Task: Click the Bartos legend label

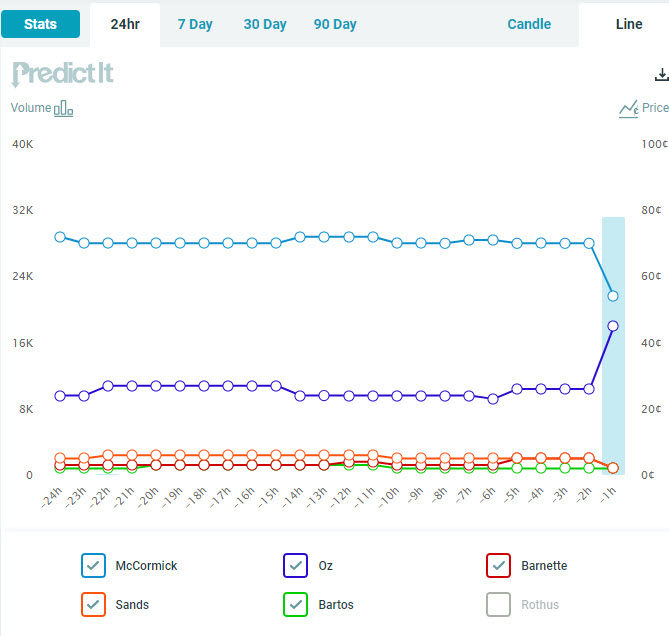Action: tap(336, 604)
